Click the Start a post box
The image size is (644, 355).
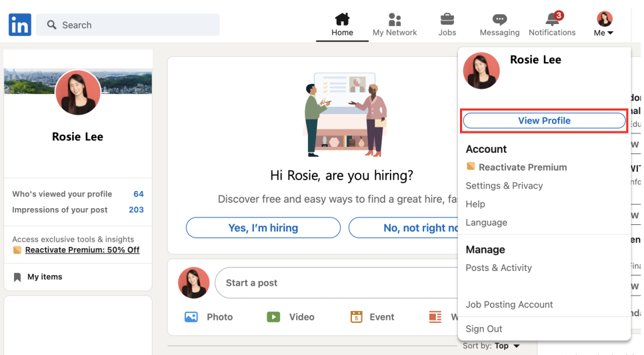(x=336, y=283)
